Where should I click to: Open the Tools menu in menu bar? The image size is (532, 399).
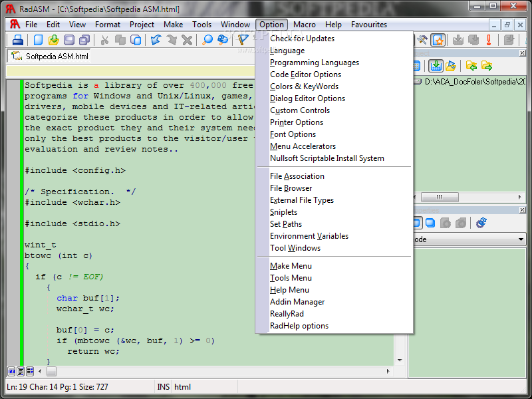point(201,25)
